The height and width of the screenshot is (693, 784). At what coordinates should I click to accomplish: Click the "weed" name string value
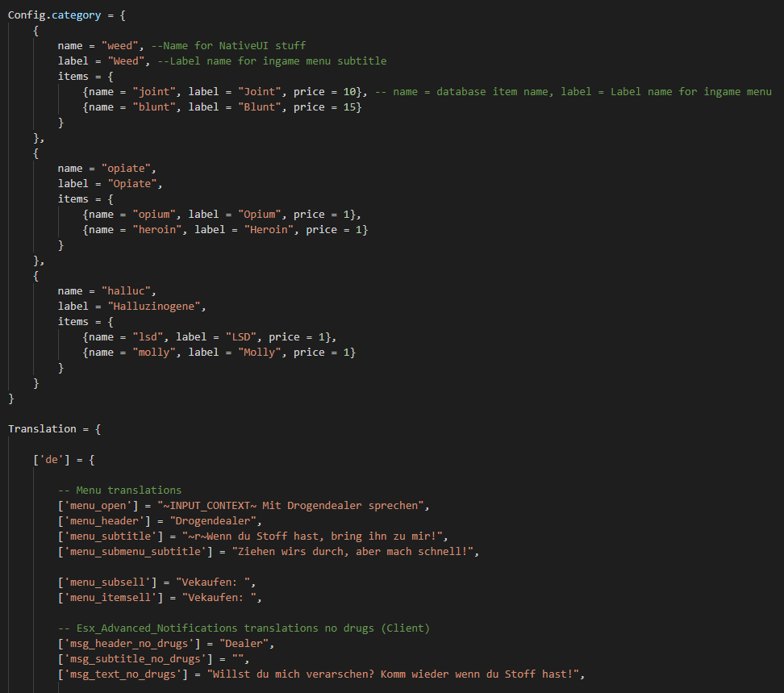[x=119, y=45]
